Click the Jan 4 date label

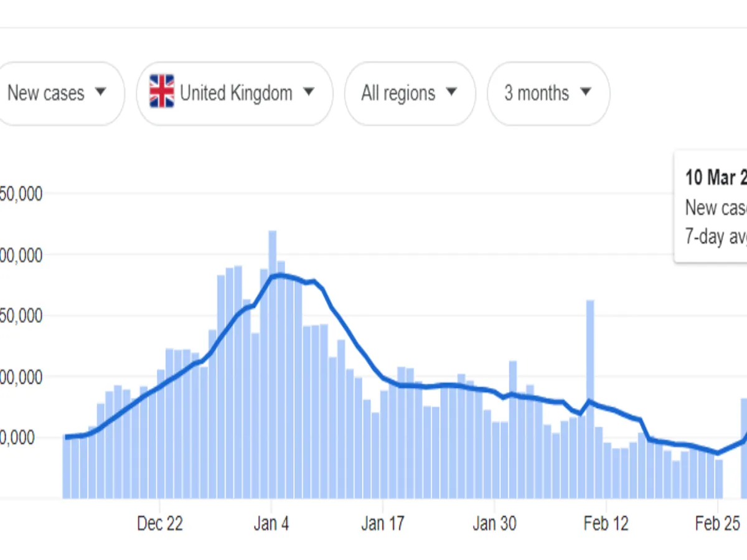coord(271,524)
